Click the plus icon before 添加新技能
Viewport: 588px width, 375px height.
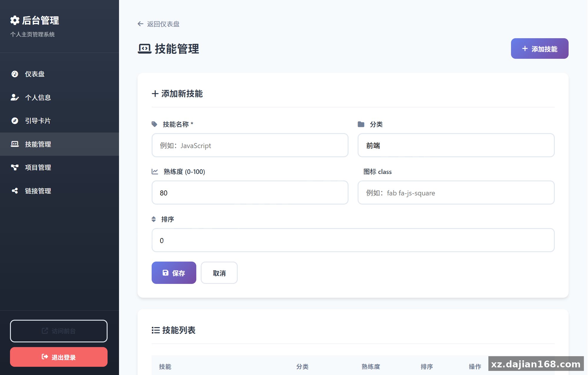[155, 94]
